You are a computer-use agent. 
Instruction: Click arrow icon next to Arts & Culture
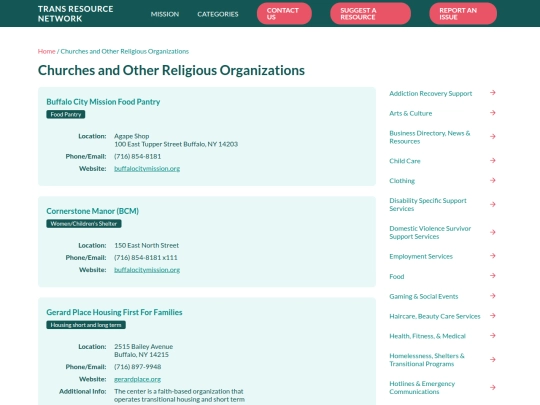point(493,113)
